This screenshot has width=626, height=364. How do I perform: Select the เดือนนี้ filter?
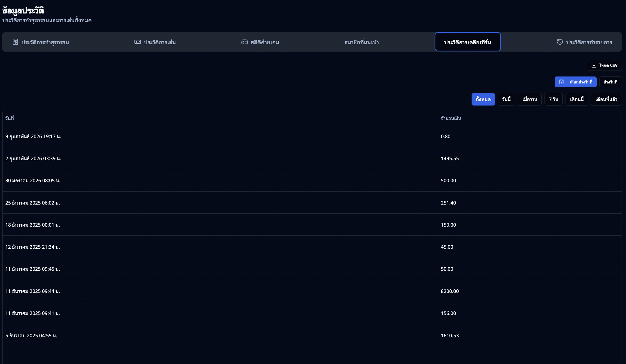click(577, 99)
